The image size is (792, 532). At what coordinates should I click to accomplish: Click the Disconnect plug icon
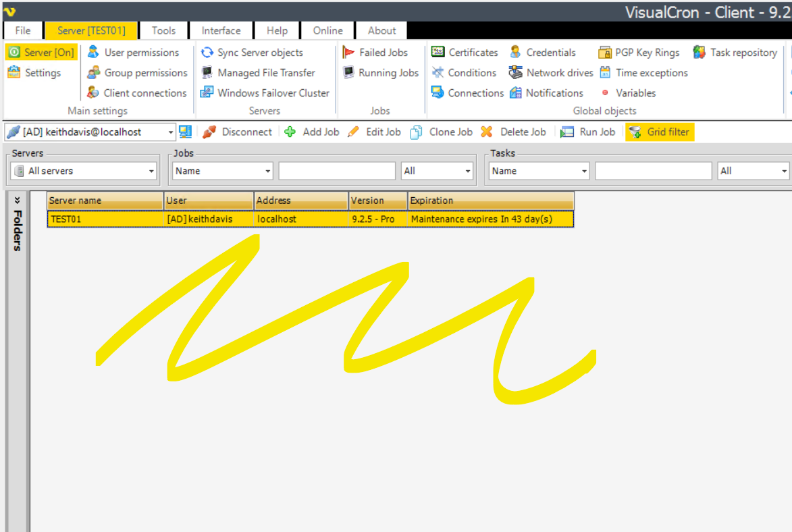point(209,132)
